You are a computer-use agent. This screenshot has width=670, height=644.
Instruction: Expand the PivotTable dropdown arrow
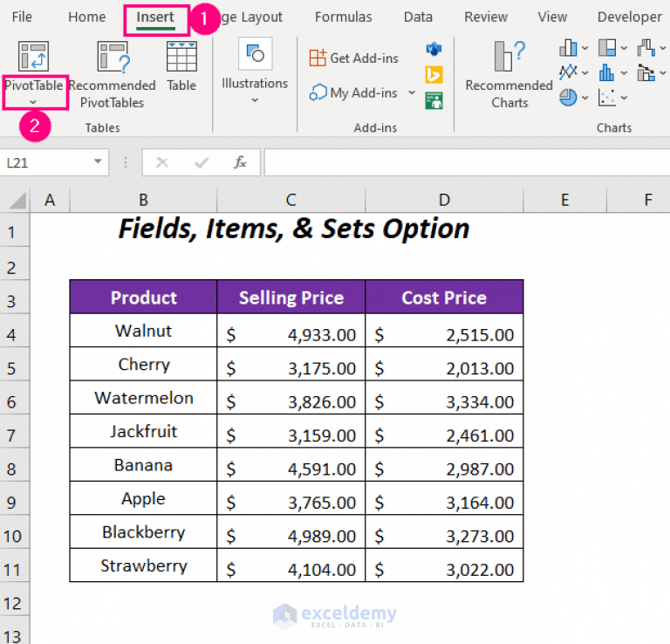pos(33,102)
